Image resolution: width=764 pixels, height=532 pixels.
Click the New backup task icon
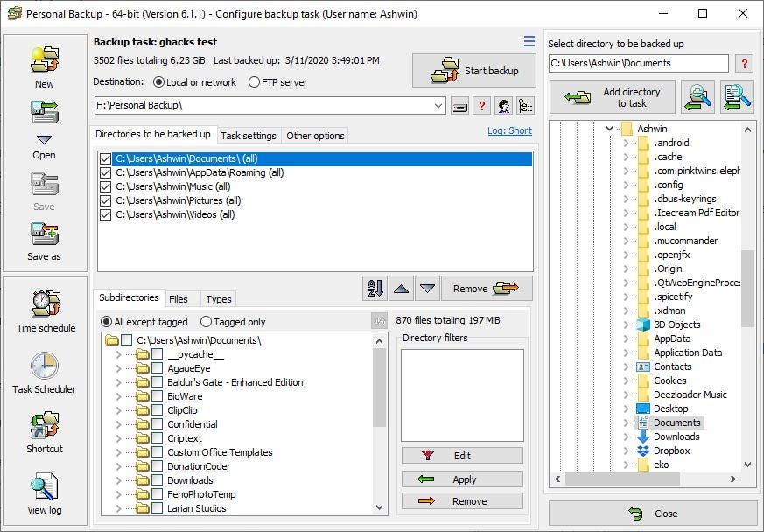[45, 59]
